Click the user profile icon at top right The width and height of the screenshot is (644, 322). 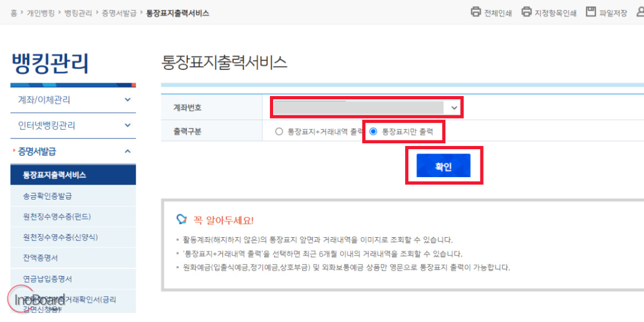pyautogui.click(x=640, y=12)
